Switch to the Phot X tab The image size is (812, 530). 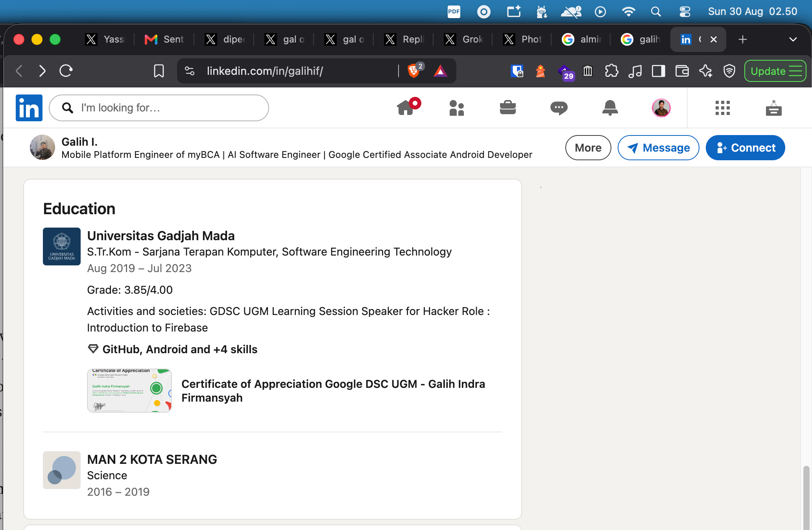[522, 39]
